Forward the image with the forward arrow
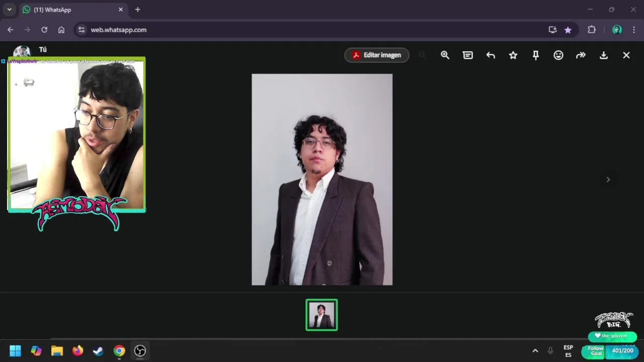 [581, 55]
